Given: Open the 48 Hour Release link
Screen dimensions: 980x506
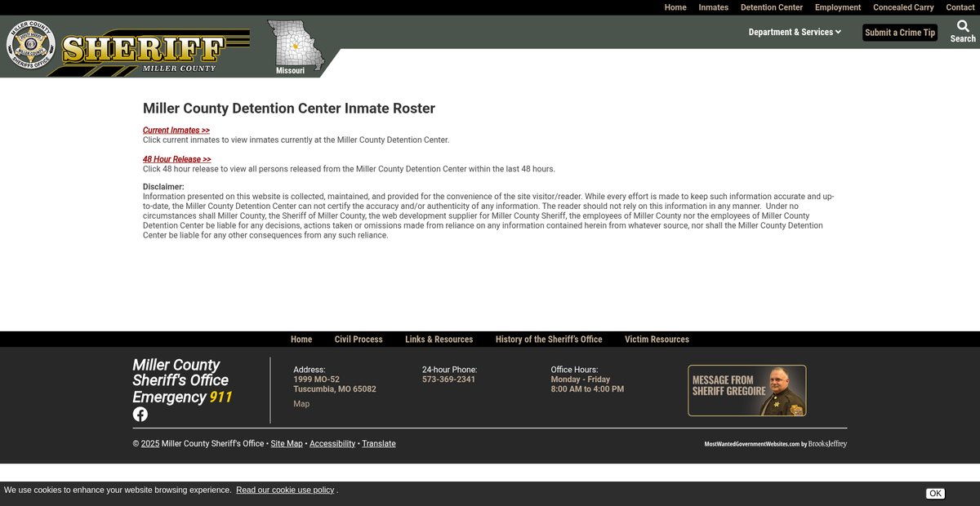Looking at the screenshot, I should (x=177, y=159).
